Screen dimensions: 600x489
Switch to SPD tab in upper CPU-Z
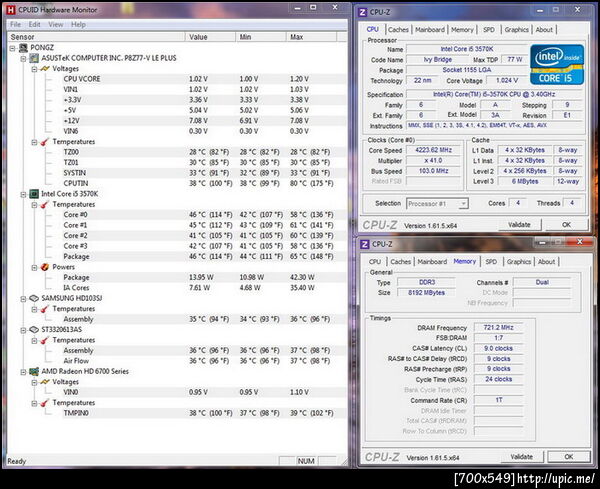point(489,30)
